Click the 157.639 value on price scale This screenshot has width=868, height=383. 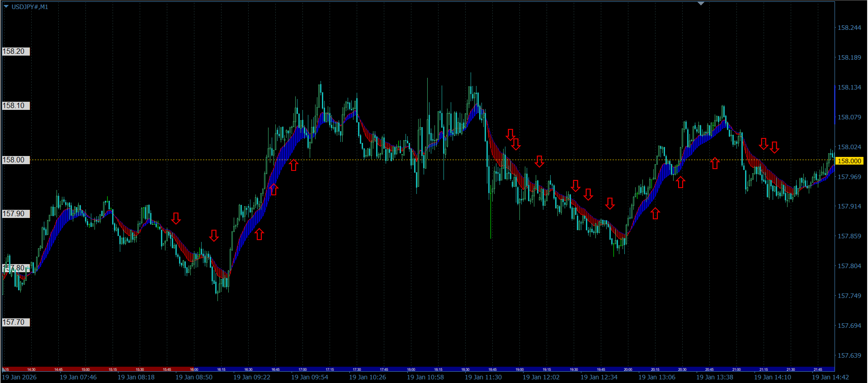pyautogui.click(x=849, y=355)
